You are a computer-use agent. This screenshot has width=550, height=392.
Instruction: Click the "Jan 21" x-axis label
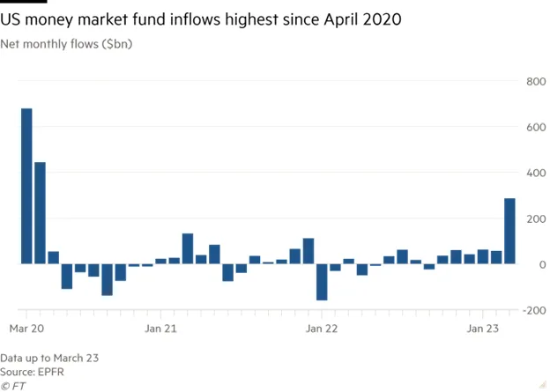tap(160, 329)
